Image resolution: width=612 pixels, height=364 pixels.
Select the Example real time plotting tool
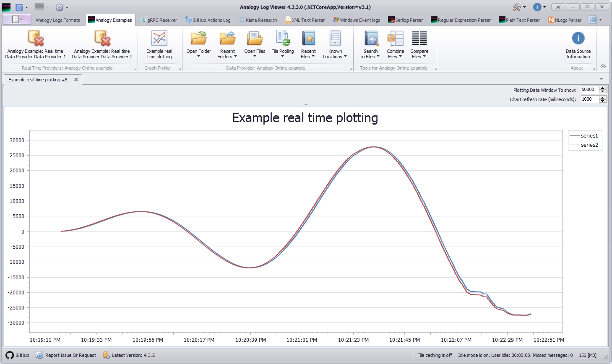pos(159,44)
